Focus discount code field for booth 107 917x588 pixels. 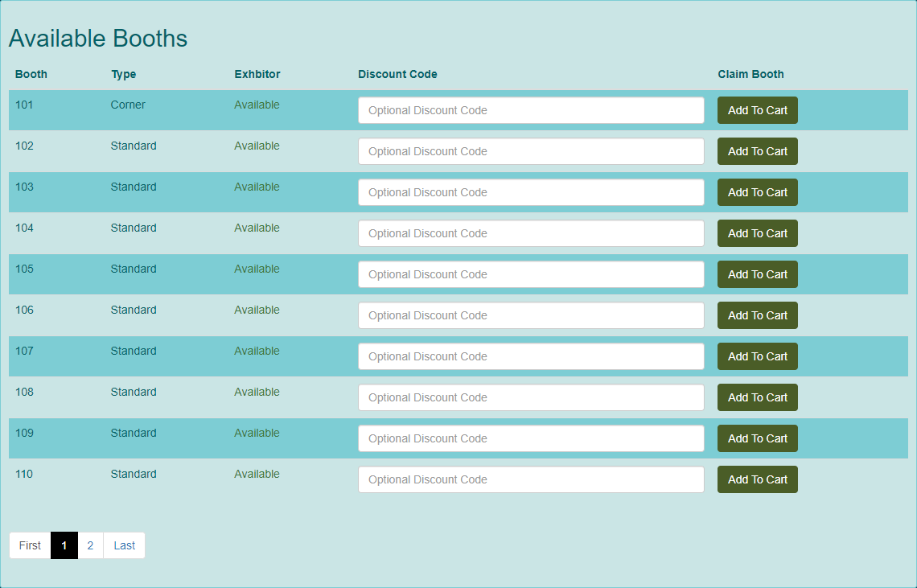coord(531,356)
